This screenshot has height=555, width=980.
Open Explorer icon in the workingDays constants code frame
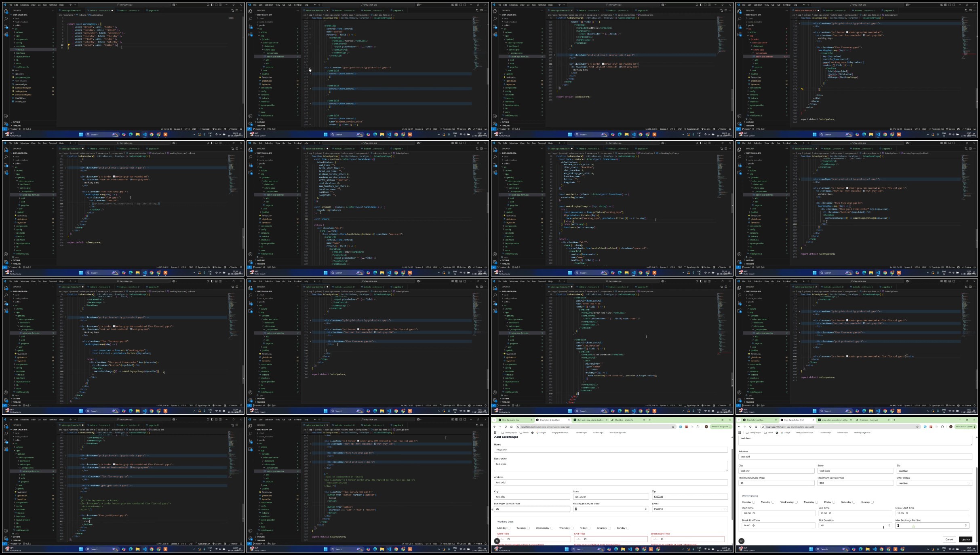[x=6, y=12]
